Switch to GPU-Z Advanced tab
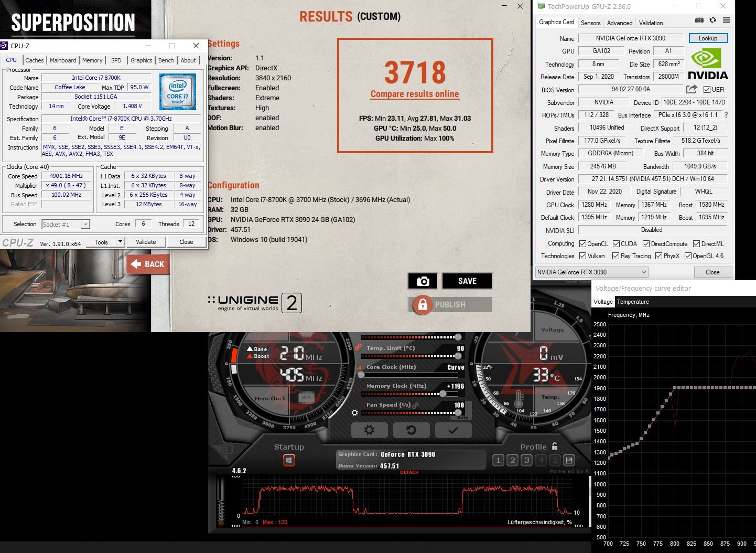This screenshot has width=756, height=553. [x=620, y=23]
